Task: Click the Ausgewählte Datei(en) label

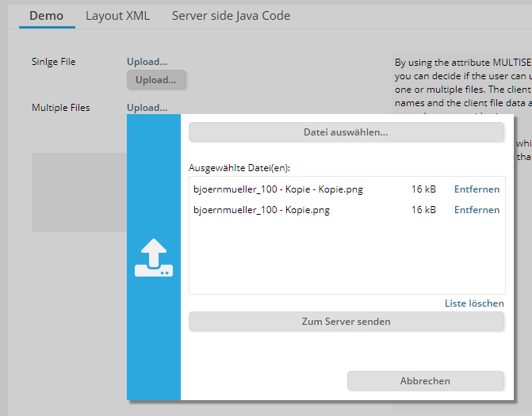Action: 239,167
